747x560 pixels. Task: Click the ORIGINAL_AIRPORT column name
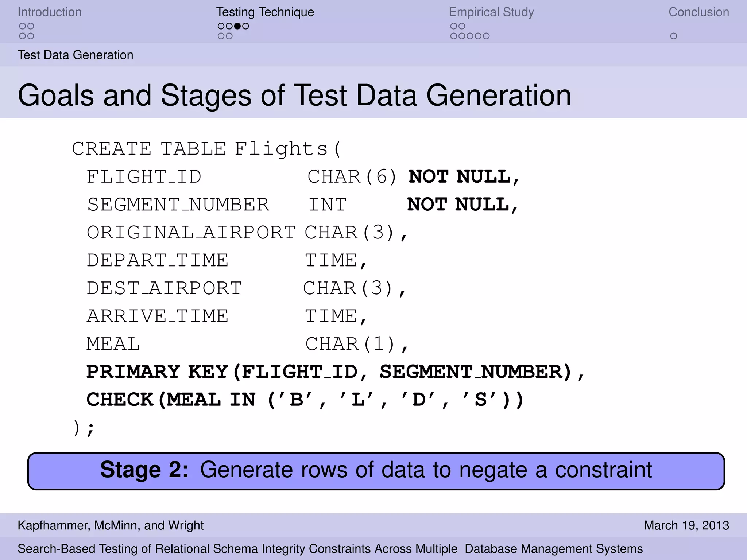(191, 233)
